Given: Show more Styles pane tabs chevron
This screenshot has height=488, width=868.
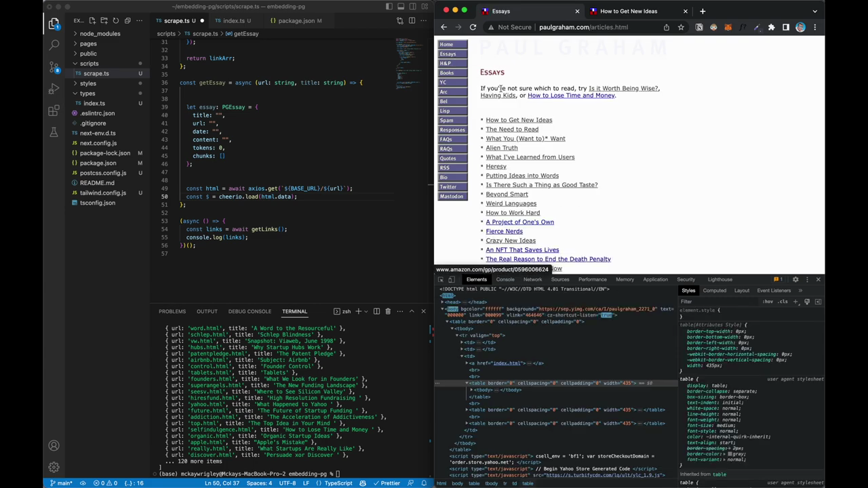Looking at the screenshot, I should pyautogui.click(x=800, y=290).
